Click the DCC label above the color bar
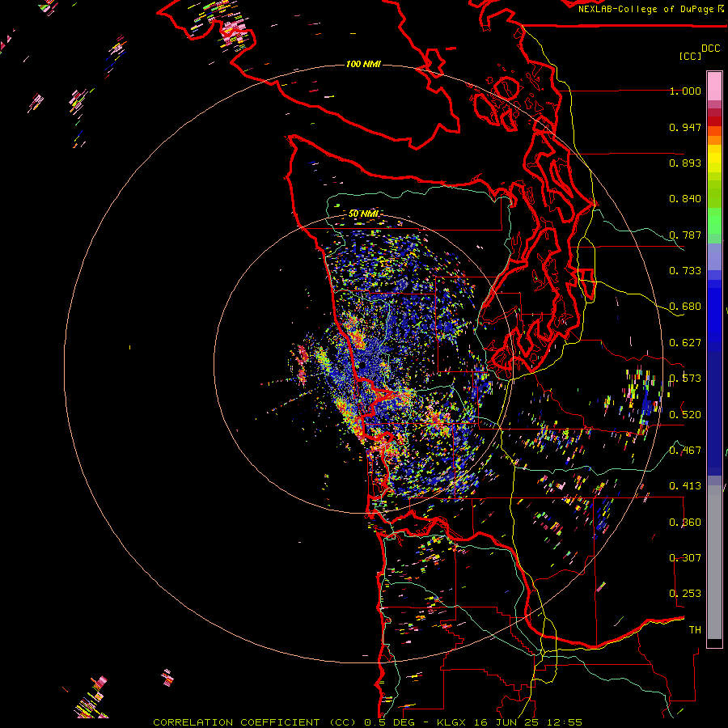This screenshot has width=728, height=728. pyautogui.click(x=710, y=49)
